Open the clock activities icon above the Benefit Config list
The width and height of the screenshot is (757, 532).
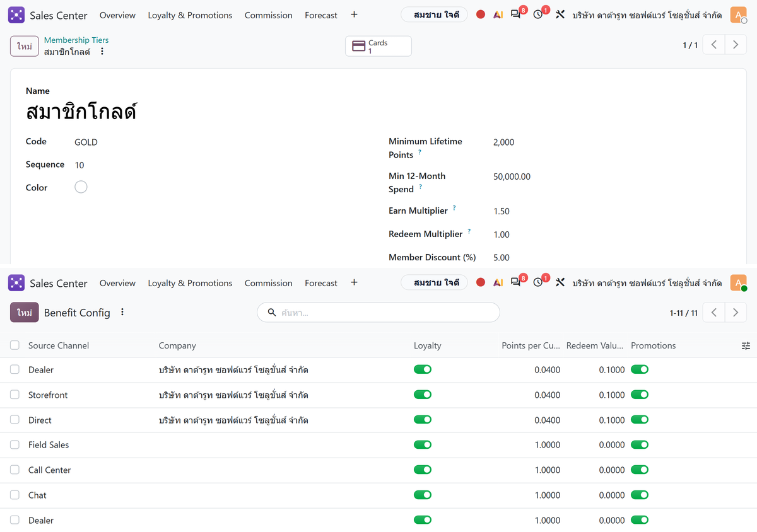538,282
